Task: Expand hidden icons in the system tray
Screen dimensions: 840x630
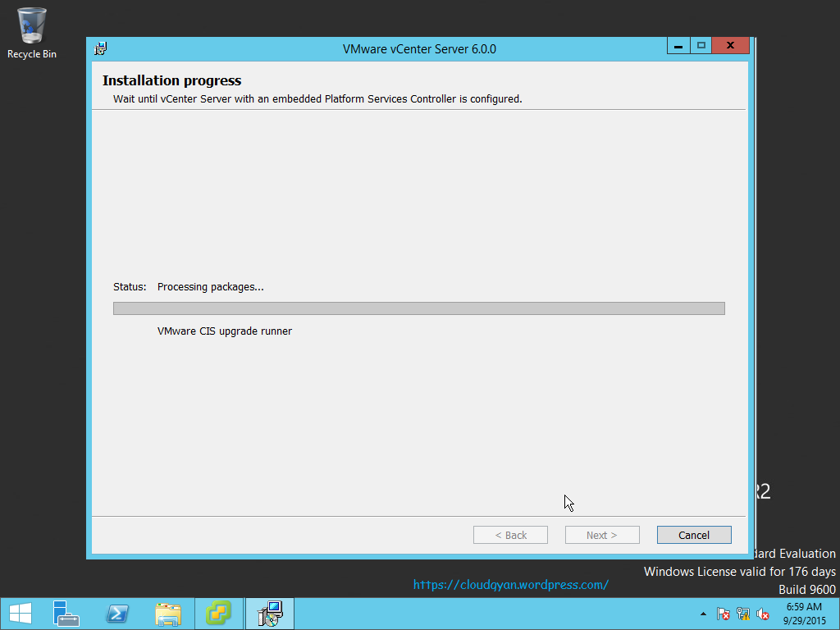Action: tap(703, 614)
